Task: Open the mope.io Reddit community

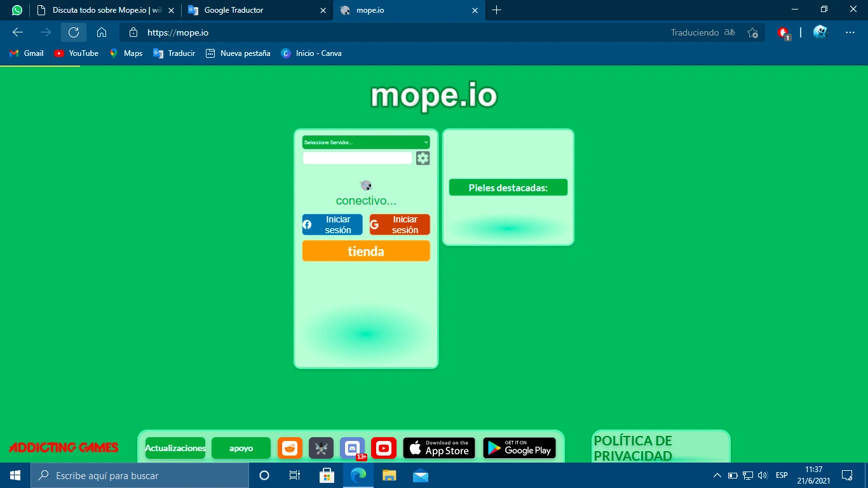Action: point(290,448)
